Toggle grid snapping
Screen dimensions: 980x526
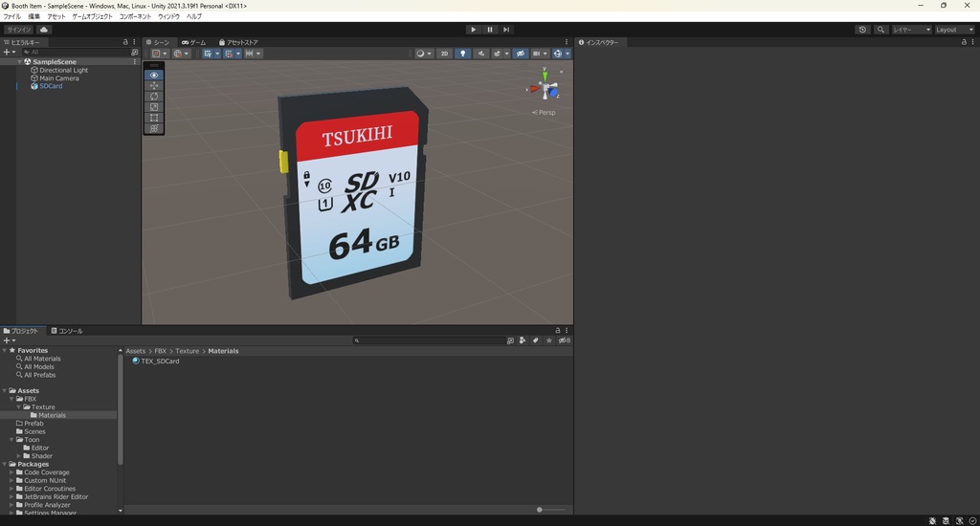point(228,54)
